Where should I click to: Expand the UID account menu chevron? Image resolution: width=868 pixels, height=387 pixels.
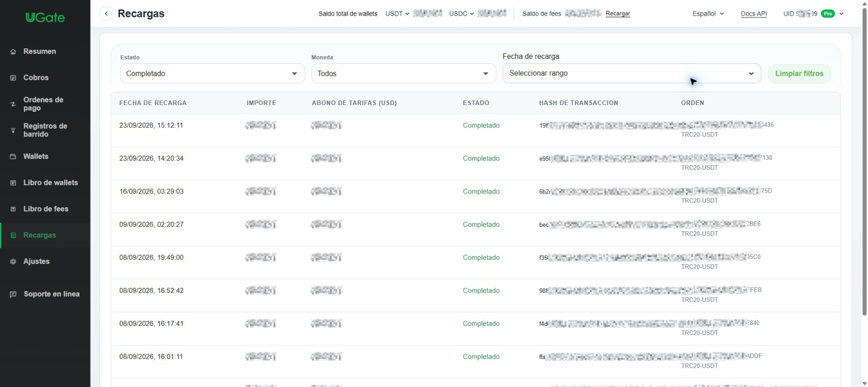coord(841,14)
